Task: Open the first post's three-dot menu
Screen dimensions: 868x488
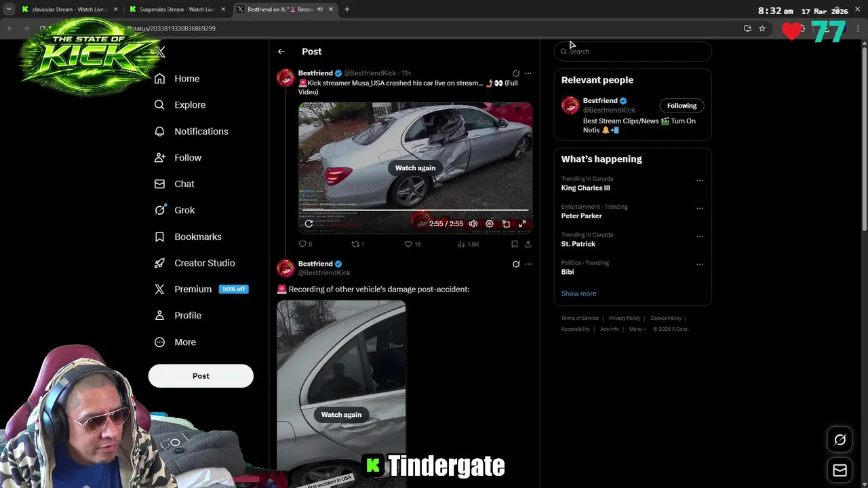Action: pyautogui.click(x=528, y=73)
